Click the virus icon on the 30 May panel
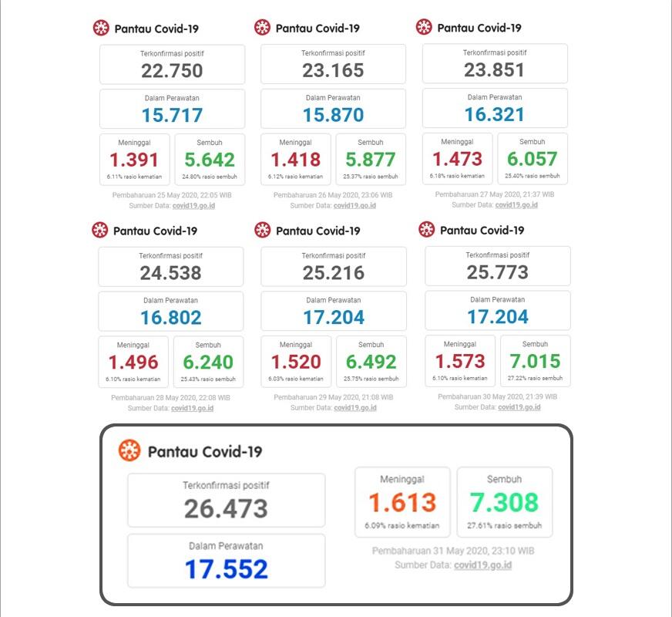This screenshot has width=672, height=617. click(x=426, y=229)
